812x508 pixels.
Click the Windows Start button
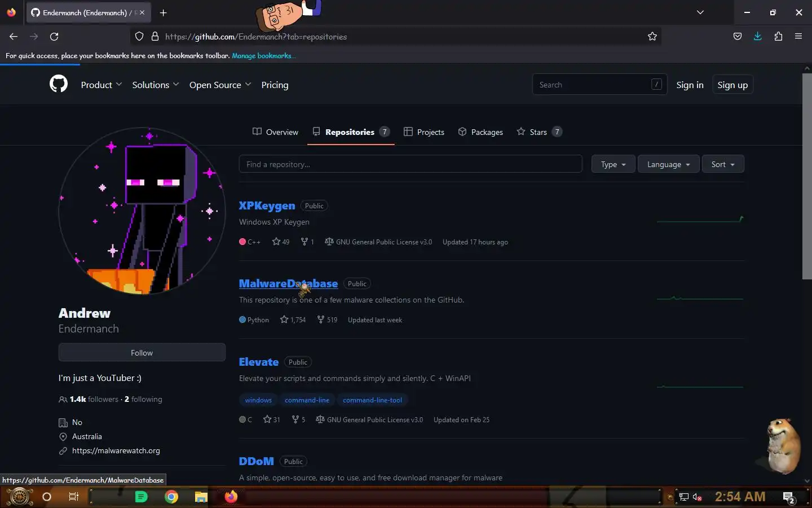tap(19, 497)
